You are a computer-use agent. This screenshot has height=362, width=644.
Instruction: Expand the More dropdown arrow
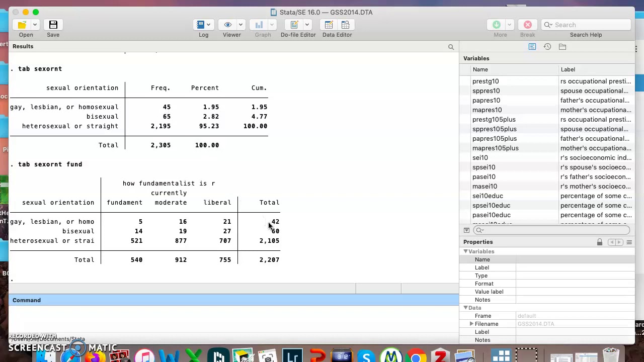(x=509, y=25)
